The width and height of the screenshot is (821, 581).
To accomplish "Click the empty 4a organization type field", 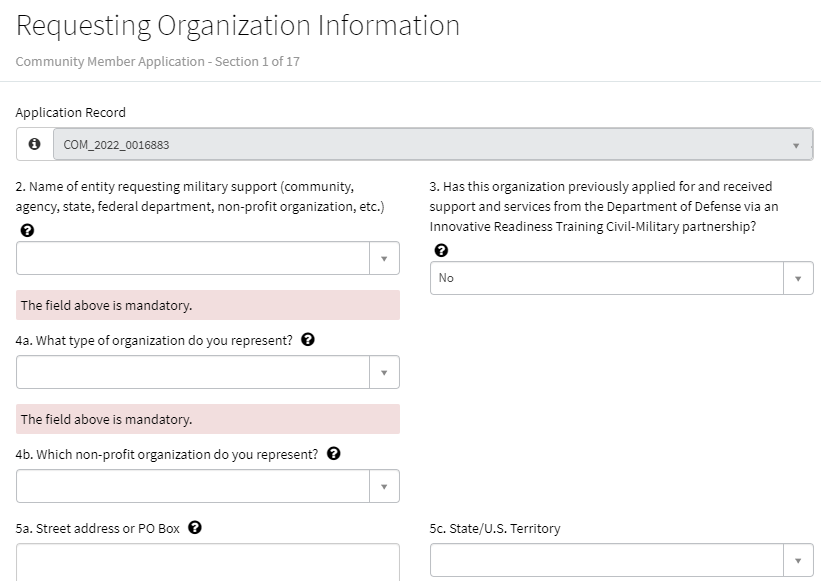I will pos(192,372).
